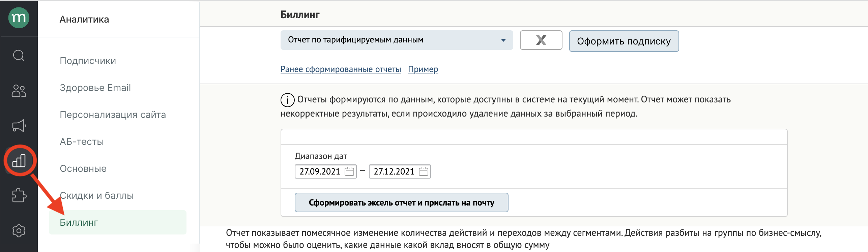
Task: Clear report selection with X button
Action: (541, 40)
